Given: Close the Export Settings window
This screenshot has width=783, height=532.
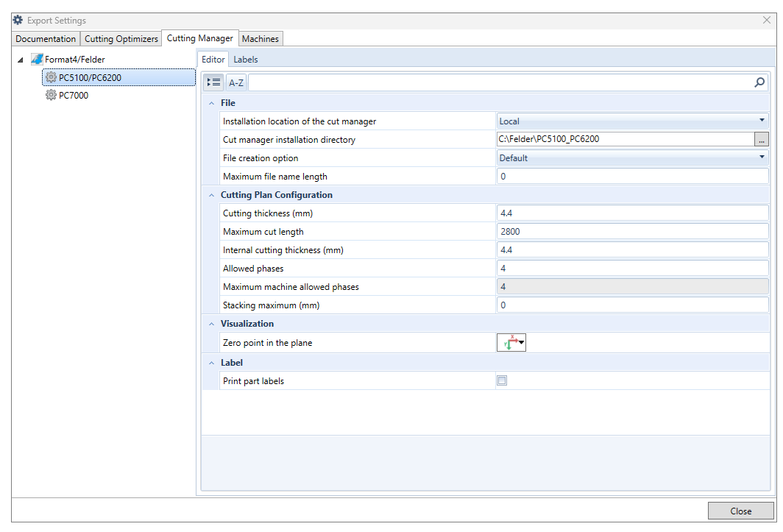Looking at the screenshot, I should pyautogui.click(x=767, y=20).
